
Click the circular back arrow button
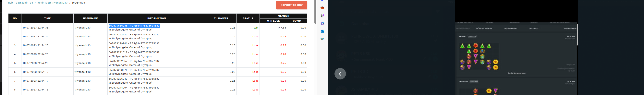pyautogui.click(x=340, y=74)
